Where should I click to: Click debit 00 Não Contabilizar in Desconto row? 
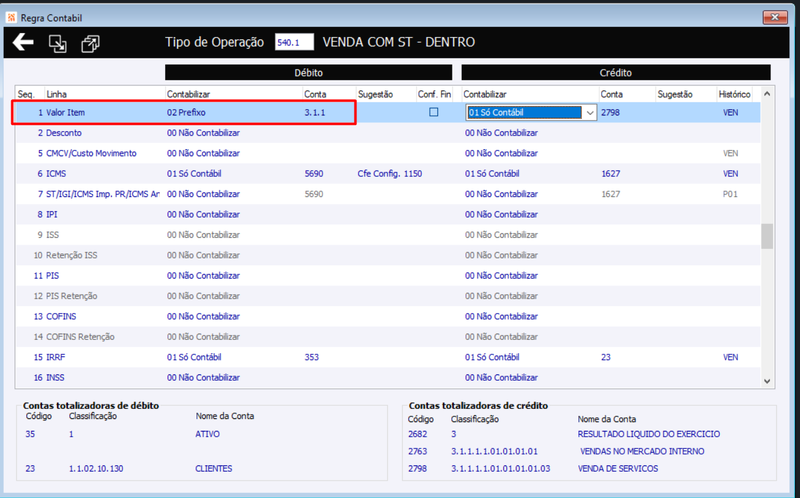point(203,133)
